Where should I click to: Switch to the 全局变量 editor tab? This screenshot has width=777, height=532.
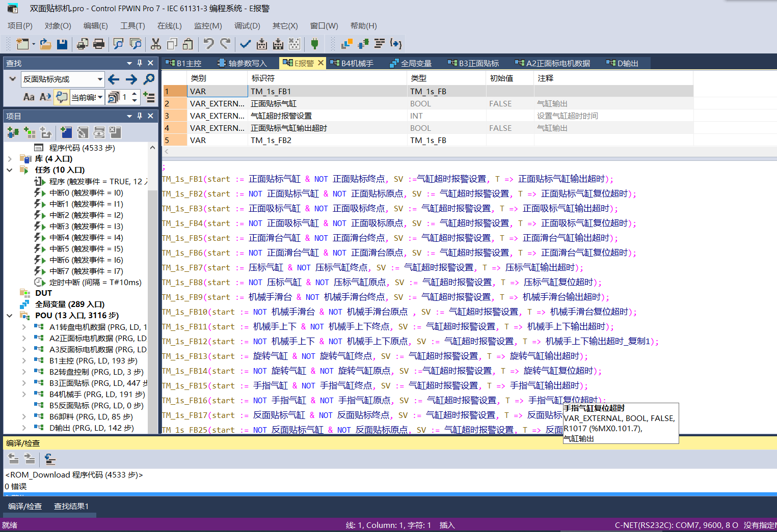pos(411,63)
